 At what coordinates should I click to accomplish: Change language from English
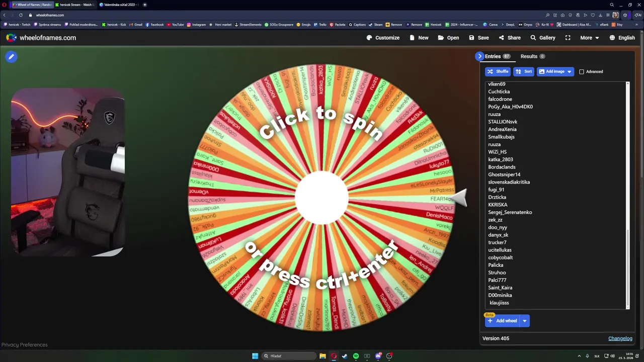click(622, 38)
